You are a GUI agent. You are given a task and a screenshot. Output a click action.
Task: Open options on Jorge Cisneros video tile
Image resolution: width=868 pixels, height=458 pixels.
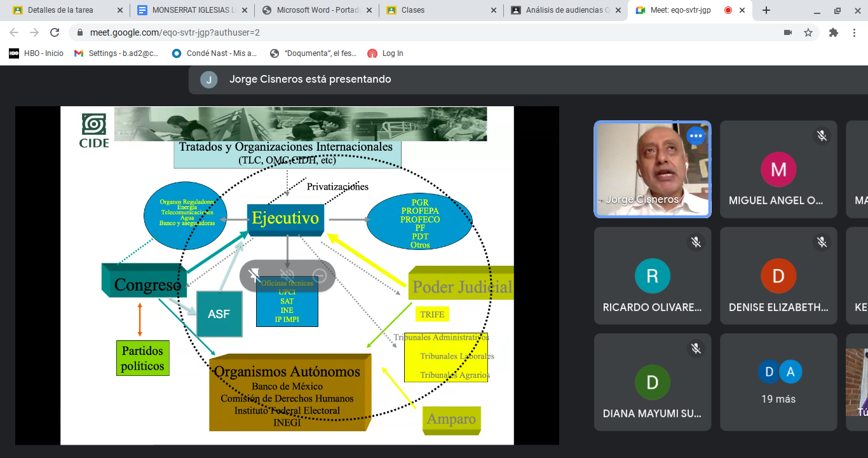696,135
